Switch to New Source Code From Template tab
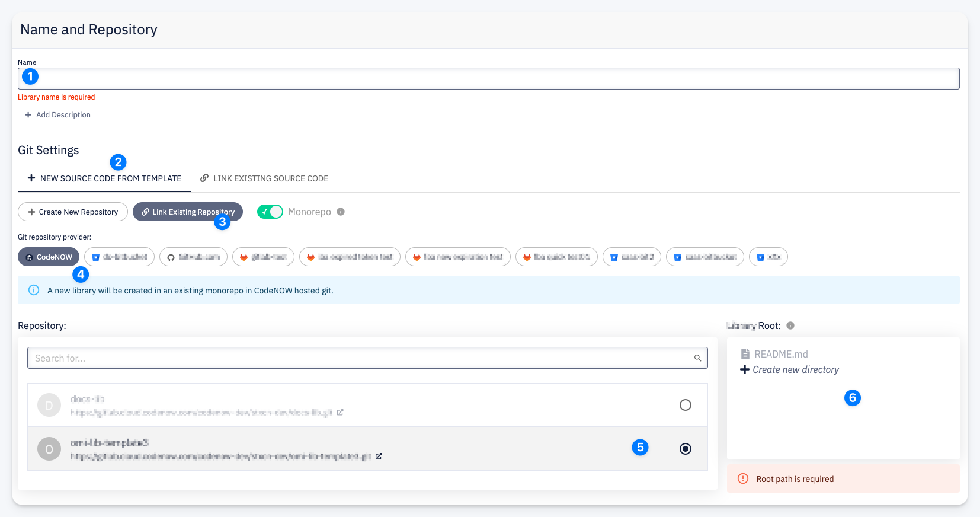Image resolution: width=980 pixels, height=517 pixels. click(x=104, y=178)
